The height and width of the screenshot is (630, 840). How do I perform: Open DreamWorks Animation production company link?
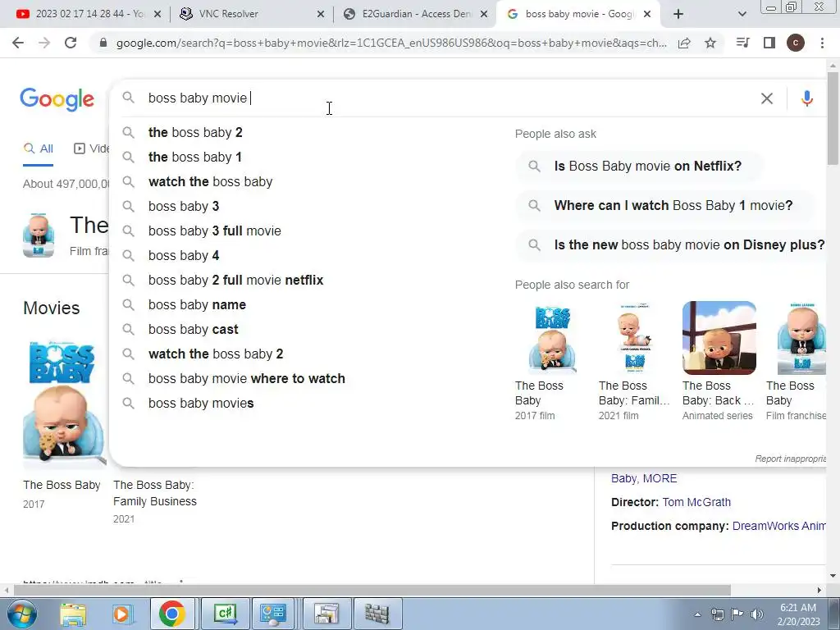tap(779, 526)
